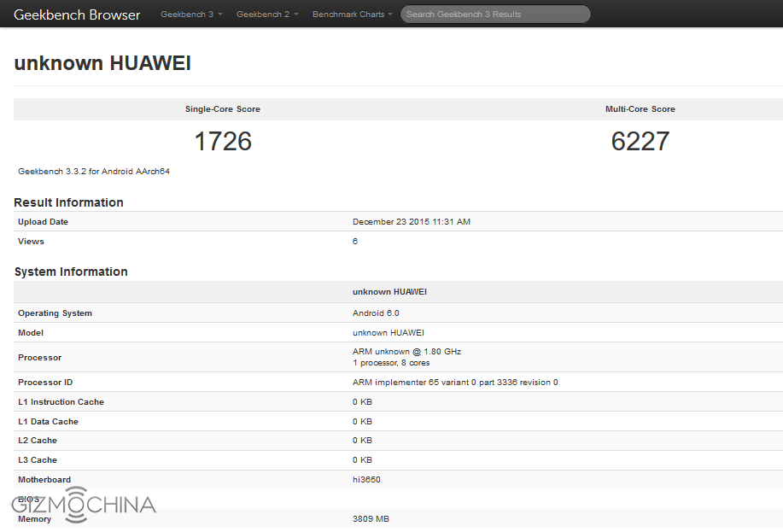The height and width of the screenshot is (532, 783).
Task: Click the Result Information section heading
Action: pos(68,202)
